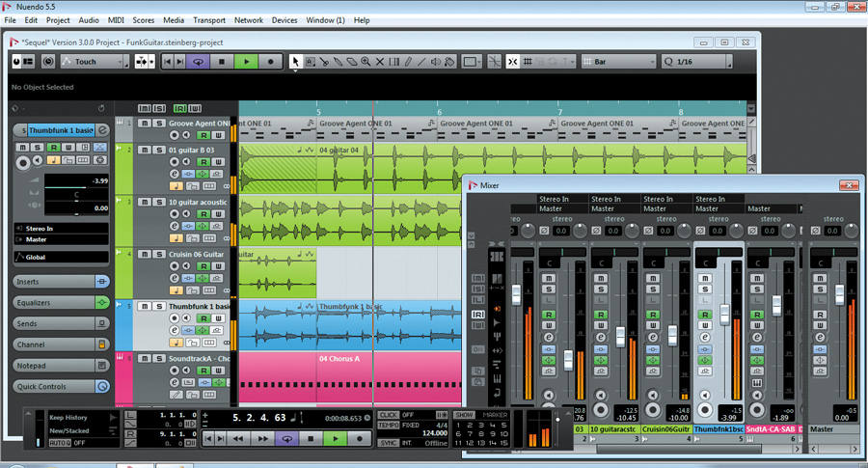Open the MIDI menu
868x468 pixels.
[116, 20]
